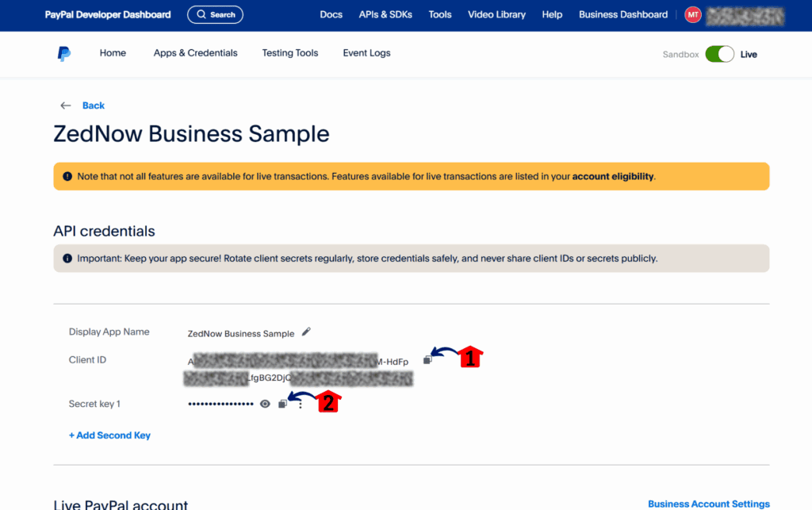The height and width of the screenshot is (510, 812).
Task: Open the Docs menu
Action: click(x=331, y=14)
